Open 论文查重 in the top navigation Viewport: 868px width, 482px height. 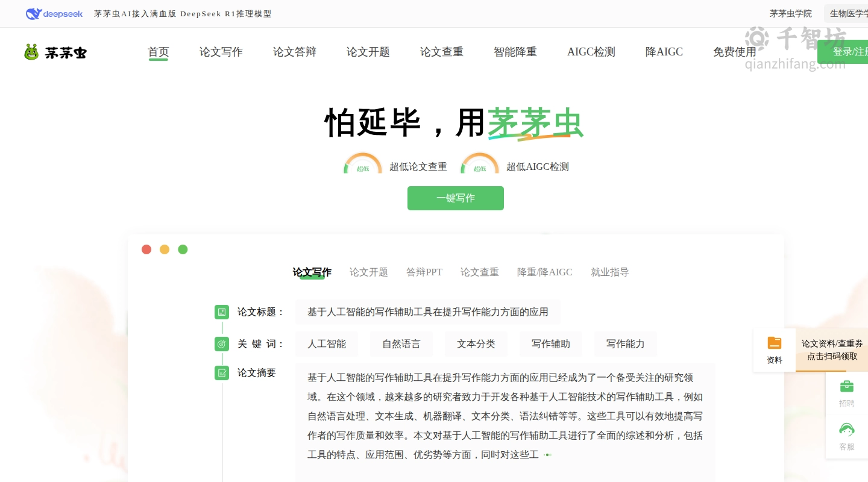(x=442, y=52)
